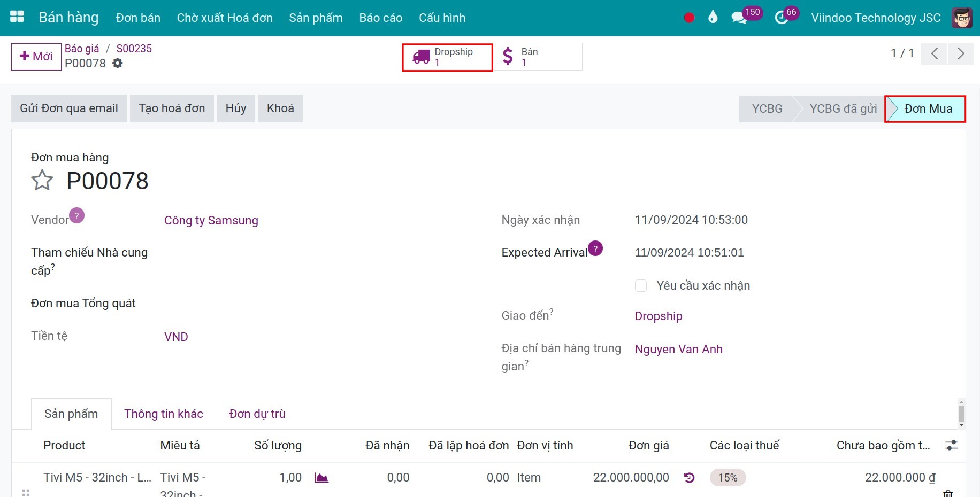Open Đơn bán menu
The width and height of the screenshot is (980, 497).
pyautogui.click(x=138, y=18)
